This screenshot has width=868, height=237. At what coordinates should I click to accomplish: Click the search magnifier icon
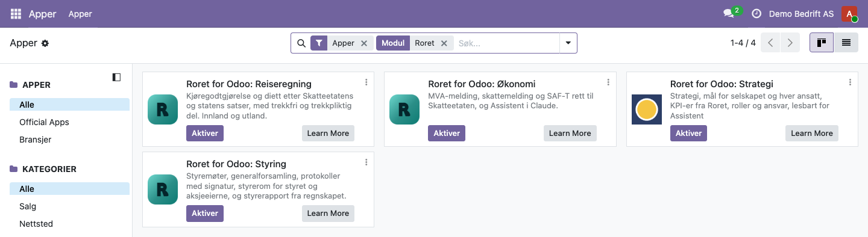click(x=301, y=43)
